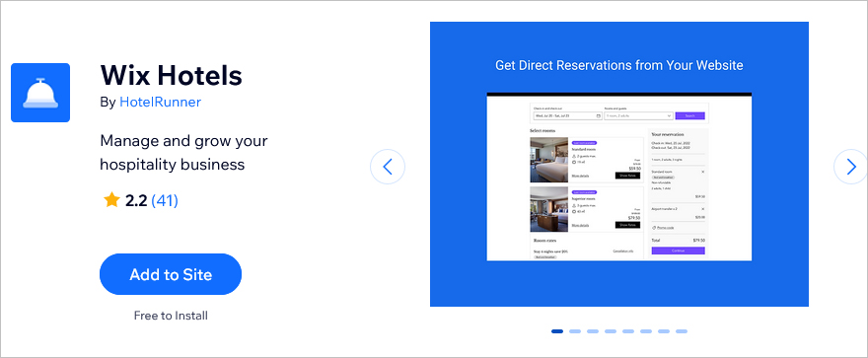Jump to the fifth carousel dot
The height and width of the screenshot is (358, 868).
[627, 331]
